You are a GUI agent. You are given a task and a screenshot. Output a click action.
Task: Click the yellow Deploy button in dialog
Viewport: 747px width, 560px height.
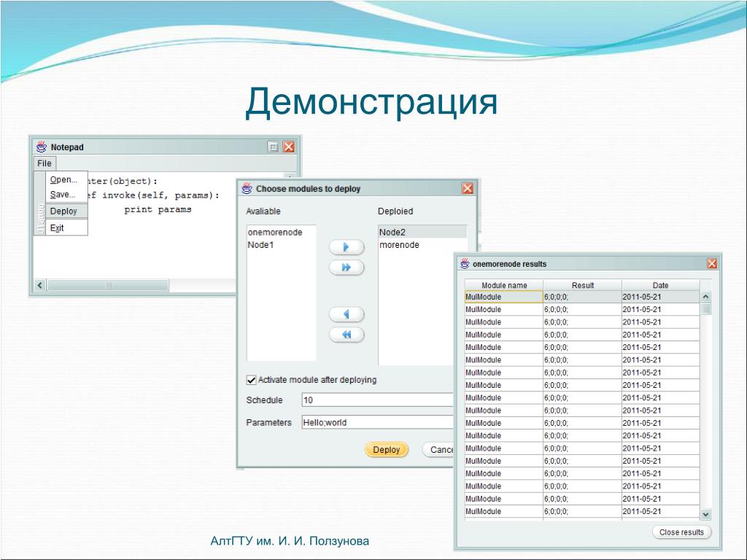coord(387,449)
